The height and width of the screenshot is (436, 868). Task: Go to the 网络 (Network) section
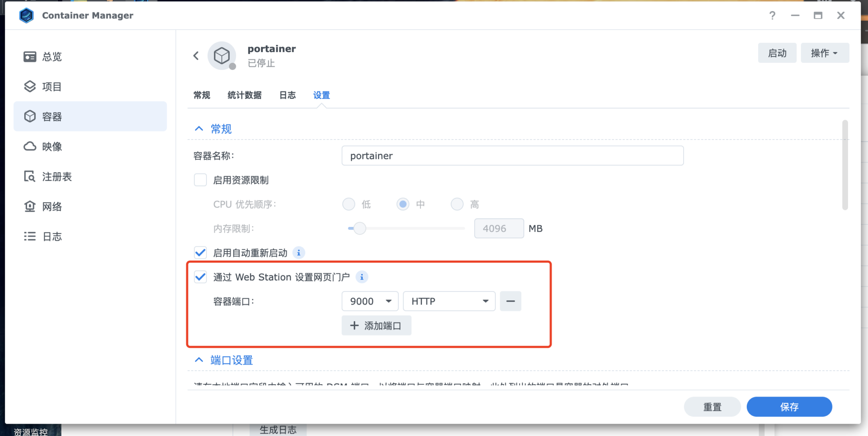click(x=51, y=207)
